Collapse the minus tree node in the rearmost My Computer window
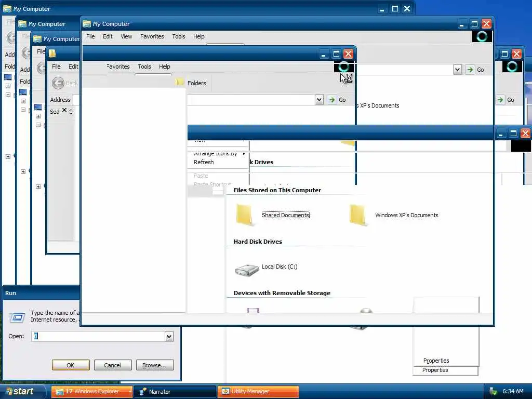The image size is (532, 399). [x=8, y=95]
